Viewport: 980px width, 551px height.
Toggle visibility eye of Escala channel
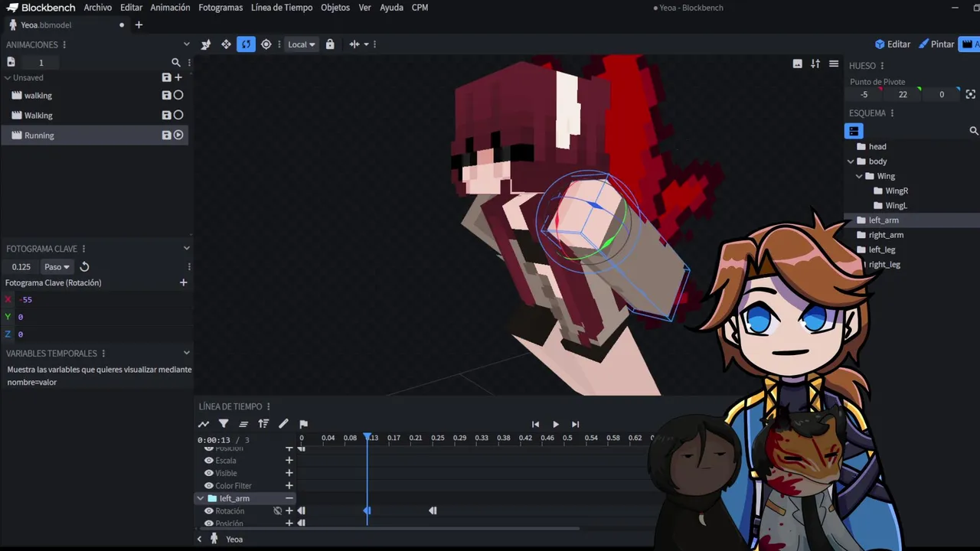[208, 461]
